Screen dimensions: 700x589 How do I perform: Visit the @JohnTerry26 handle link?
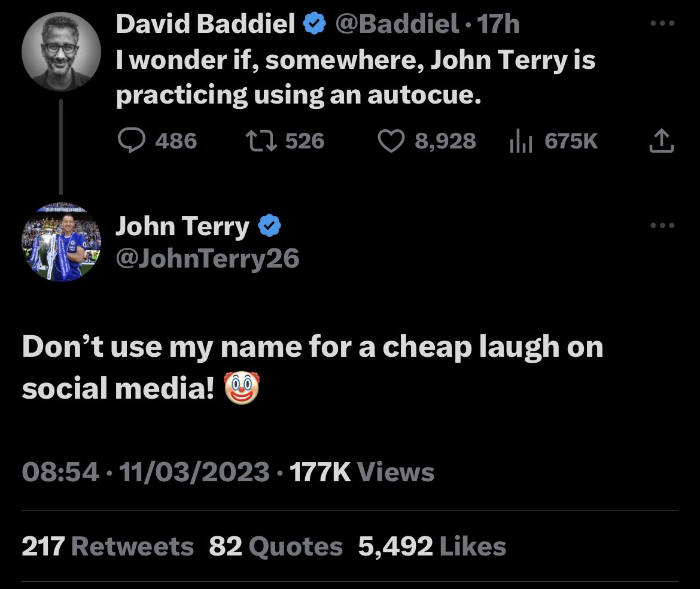208,259
